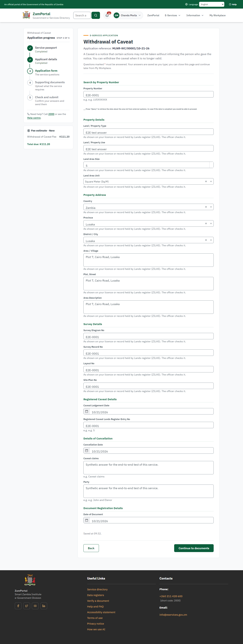Click the Survey Diagram No field
Viewport: 243px width, 644px height.
148,336
